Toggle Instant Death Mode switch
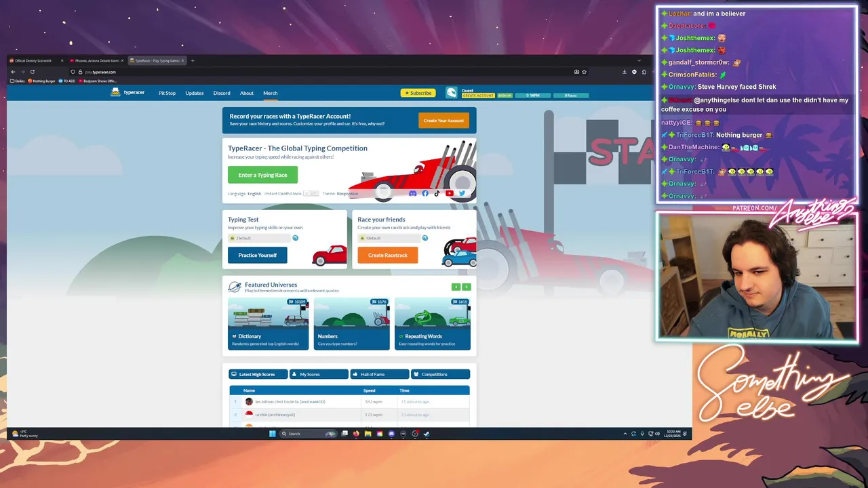This screenshot has width=868, height=488. (311, 194)
